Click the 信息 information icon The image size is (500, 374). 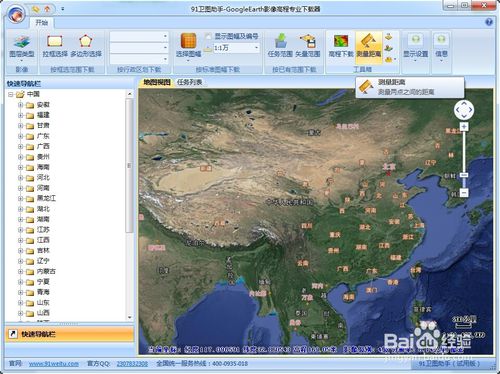pos(441,41)
